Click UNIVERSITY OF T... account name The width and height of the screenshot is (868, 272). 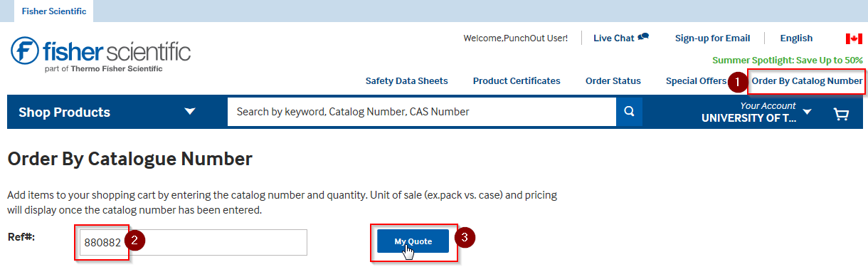[749, 118]
